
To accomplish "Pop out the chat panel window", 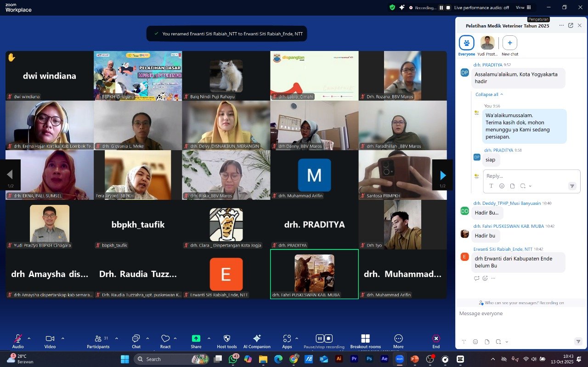I will click(x=571, y=26).
